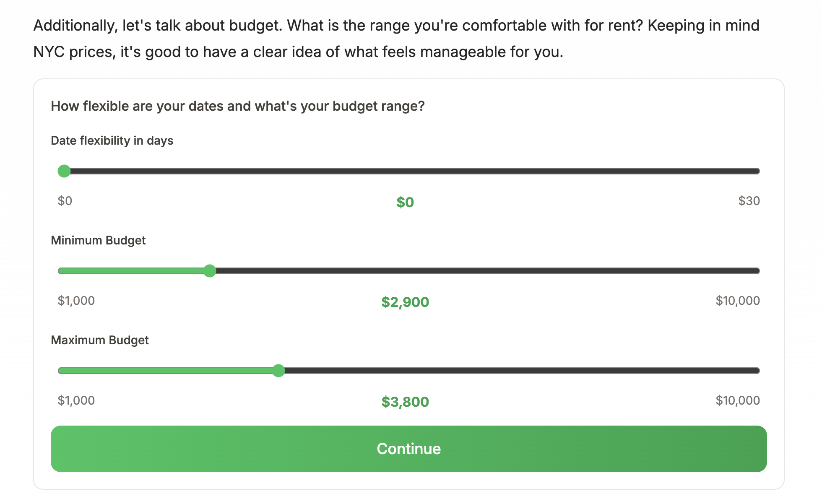The height and width of the screenshot is (504, 822).
Task: Click the $0 minimum days label
Action: [x=65, y=201]
